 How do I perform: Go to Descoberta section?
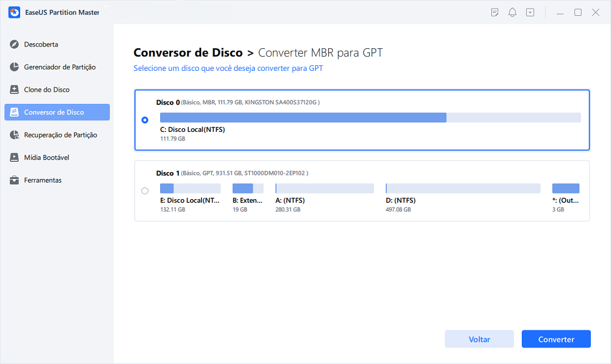click(x=57, y=45)
